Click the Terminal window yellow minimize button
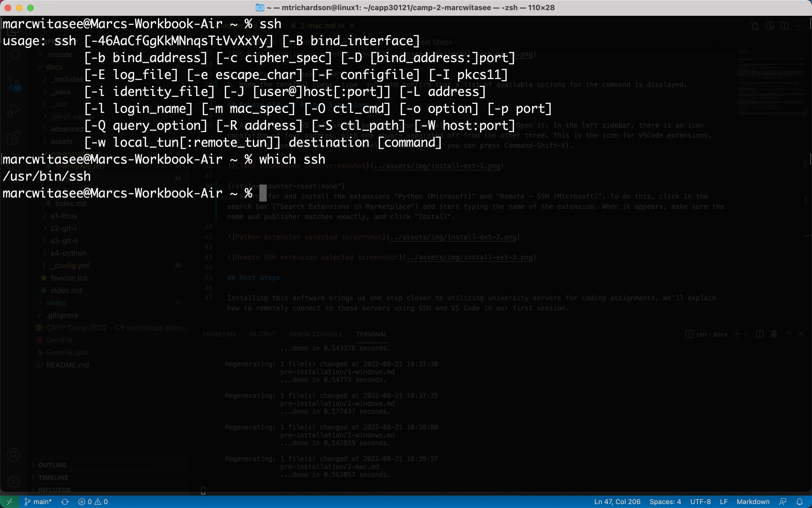The image size is (812, 508). pyautogui.click(x=19, y=8)
